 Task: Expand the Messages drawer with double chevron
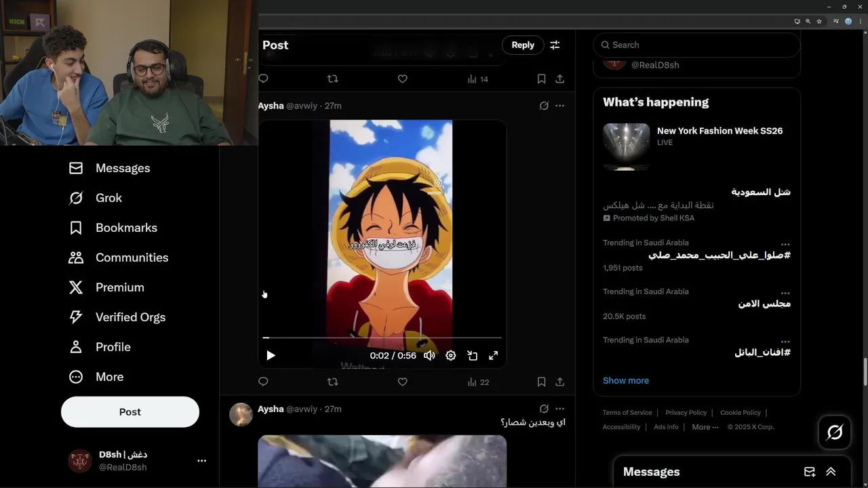(x=831, y=472)
